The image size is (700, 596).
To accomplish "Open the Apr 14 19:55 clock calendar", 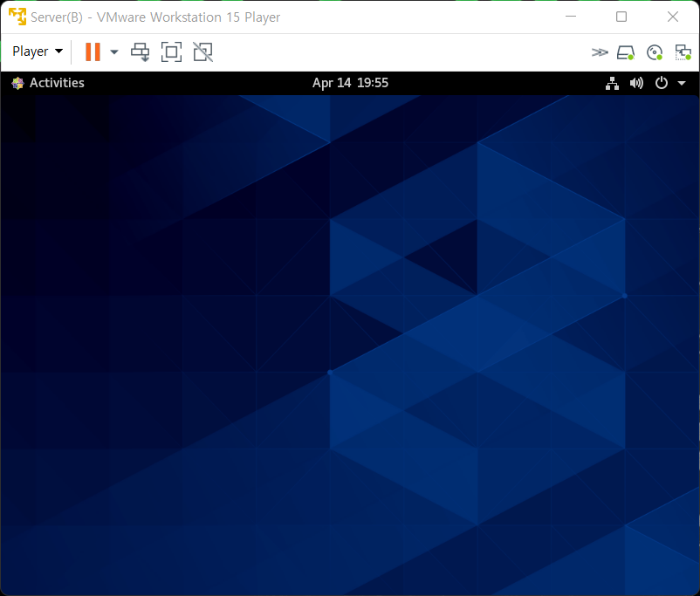I will tap(351, 83).
